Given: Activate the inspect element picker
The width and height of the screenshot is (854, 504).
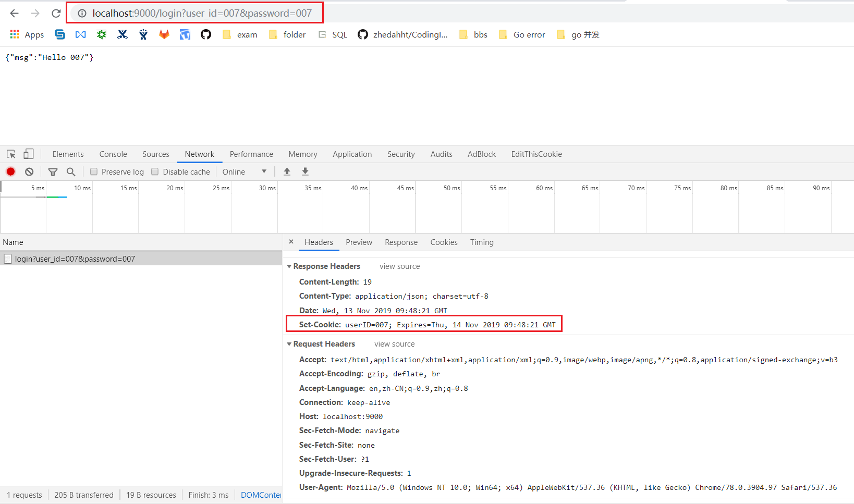Looking at the screenshot, I should 11,154.
